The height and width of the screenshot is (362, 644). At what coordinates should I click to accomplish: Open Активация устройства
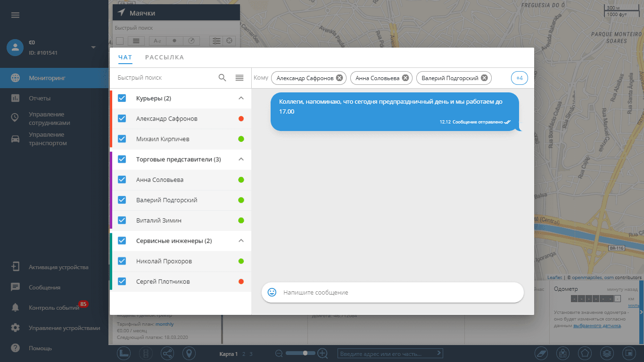pyautogui.click(x=54, y=267)
